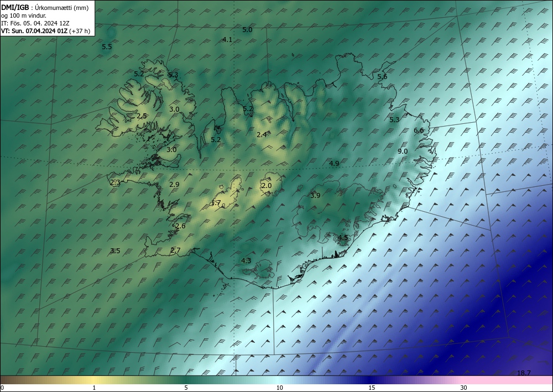Click the color scale tick label 0

tap(2, 388)
